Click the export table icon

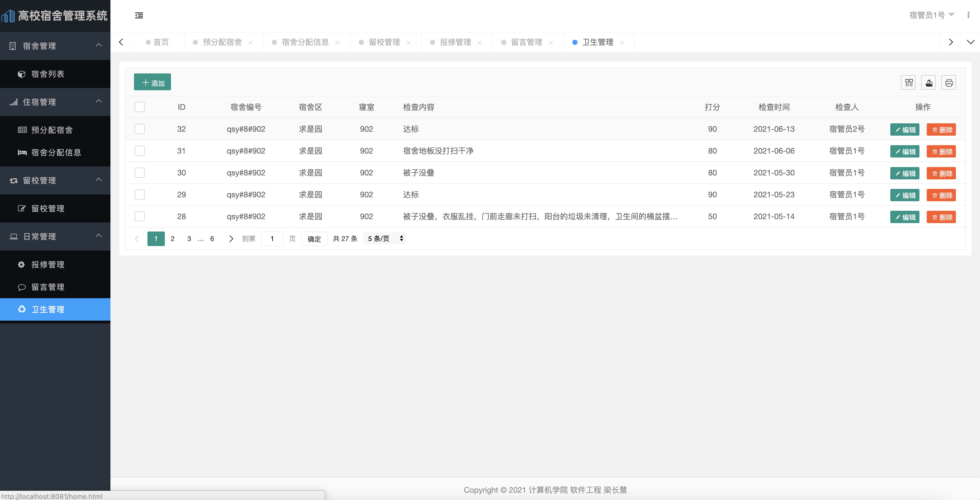[x=929, y=82]
